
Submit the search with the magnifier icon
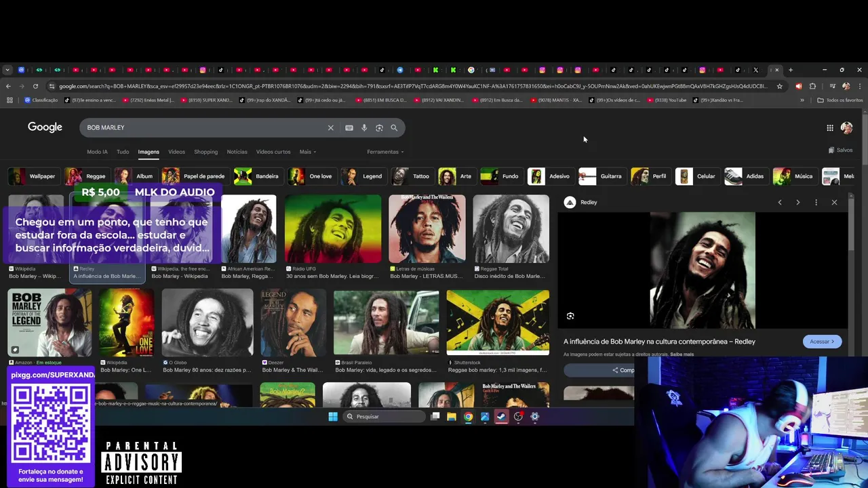(394, 127)
